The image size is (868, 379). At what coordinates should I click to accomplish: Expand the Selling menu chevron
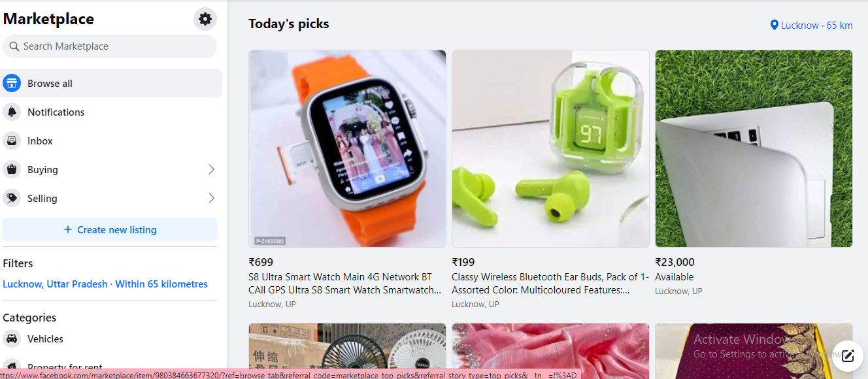[x=211, y=199]
